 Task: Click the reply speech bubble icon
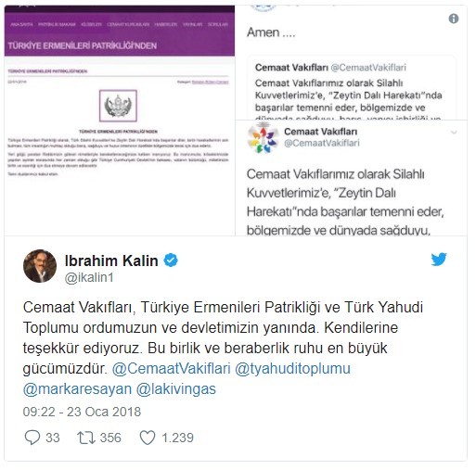(x=32, y=438)
